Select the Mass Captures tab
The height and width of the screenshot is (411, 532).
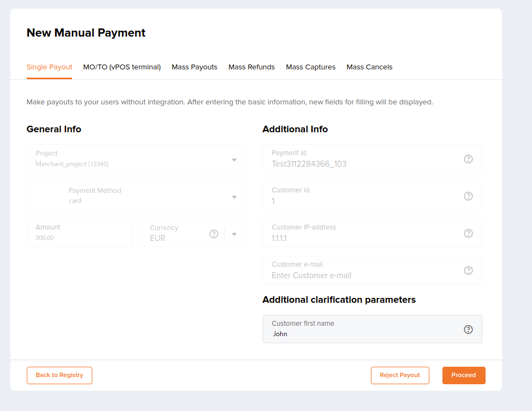pos(310,67)
